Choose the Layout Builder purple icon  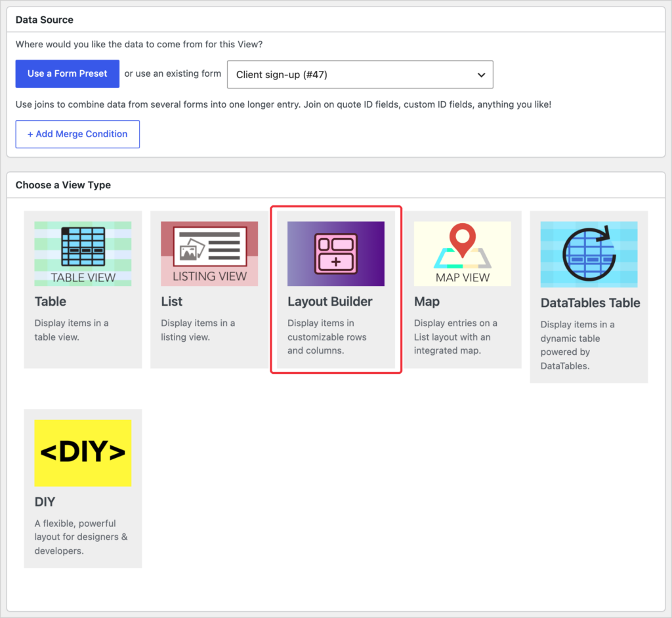pos(336,254)
